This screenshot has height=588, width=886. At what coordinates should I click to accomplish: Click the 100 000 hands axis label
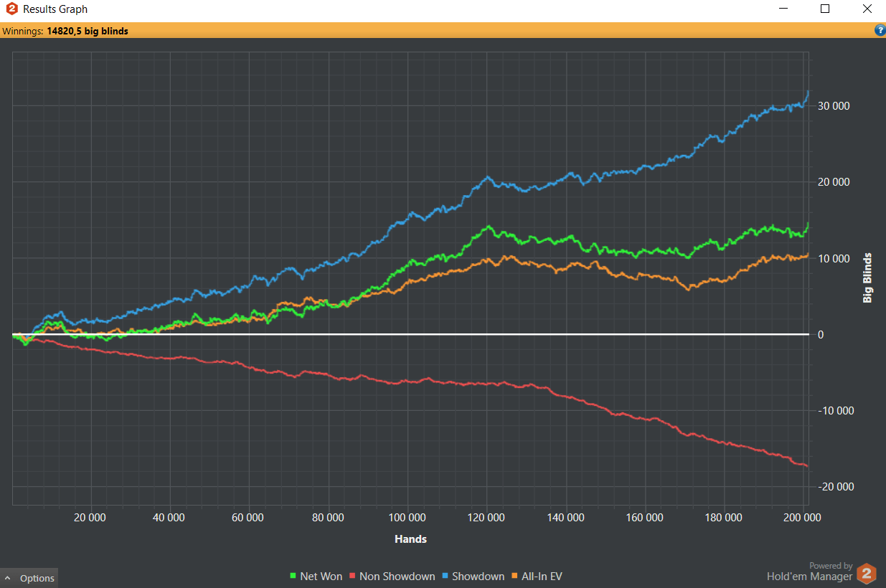pyautogui.click(x=407, y=518)
